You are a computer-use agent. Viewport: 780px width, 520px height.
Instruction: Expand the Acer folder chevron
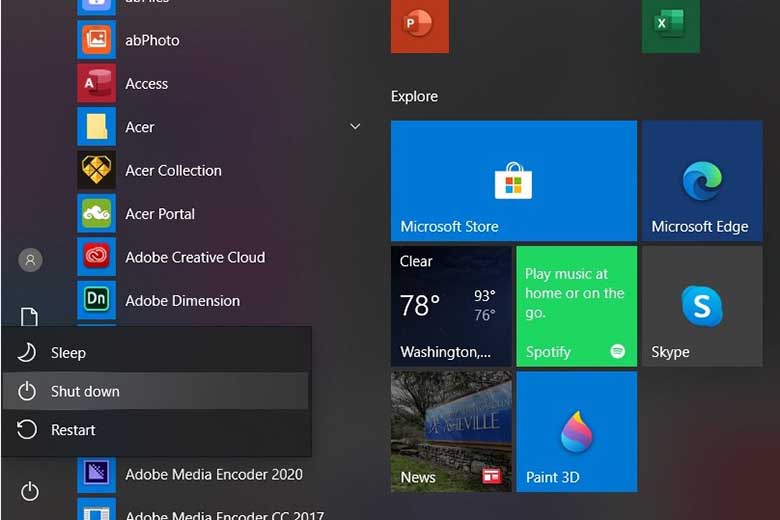[355, 127]
